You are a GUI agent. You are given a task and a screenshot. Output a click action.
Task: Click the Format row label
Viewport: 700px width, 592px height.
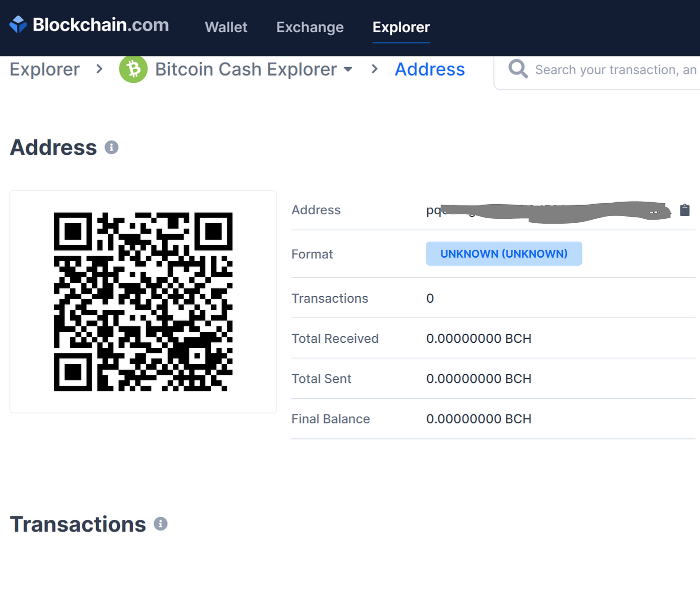[312, 254]
